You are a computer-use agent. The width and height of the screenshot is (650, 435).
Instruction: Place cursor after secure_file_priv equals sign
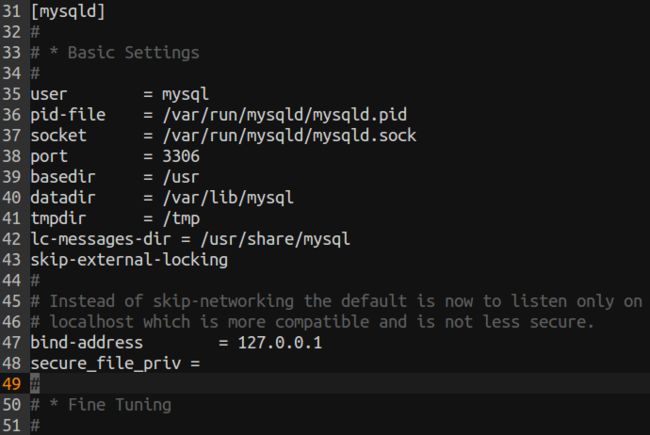point(203,364)
